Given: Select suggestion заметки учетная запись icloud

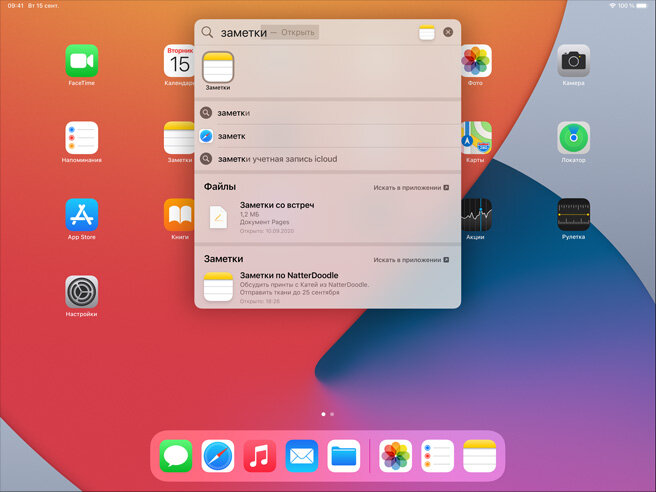Looking at the screenshot, I should click(x=328, y=159).
